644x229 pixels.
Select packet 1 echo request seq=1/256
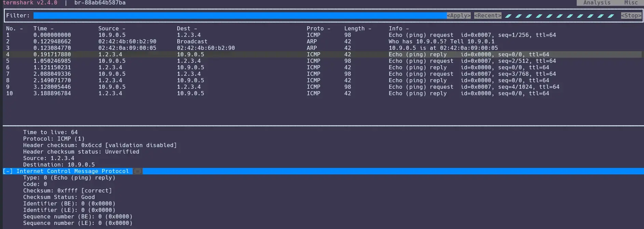(322, 35)
